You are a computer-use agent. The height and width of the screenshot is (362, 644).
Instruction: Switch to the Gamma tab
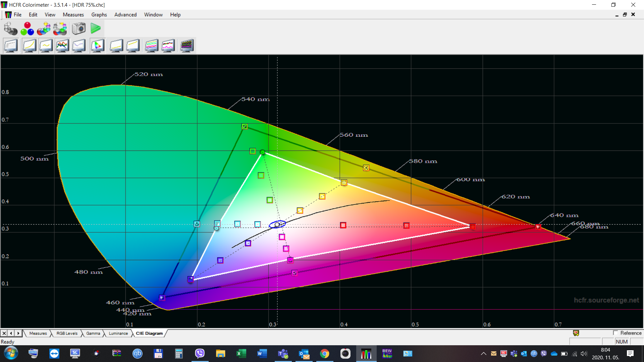pyautogui.click(x=93, y=333)
